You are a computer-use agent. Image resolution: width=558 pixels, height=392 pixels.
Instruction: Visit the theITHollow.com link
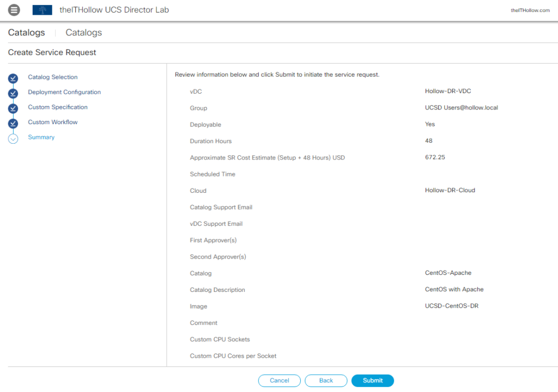[530, 10]
